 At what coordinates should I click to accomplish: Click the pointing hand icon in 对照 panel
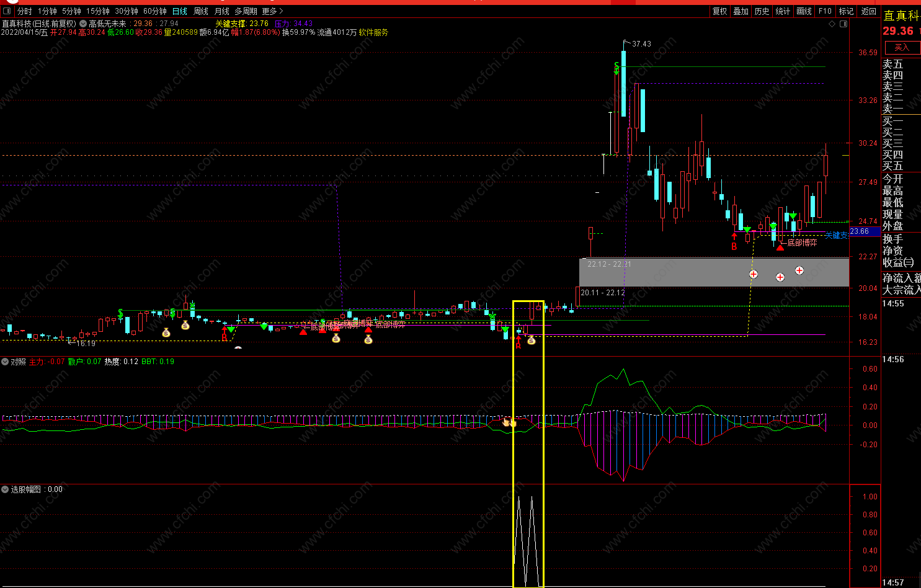pyautogui.click(x=506, y=422)
